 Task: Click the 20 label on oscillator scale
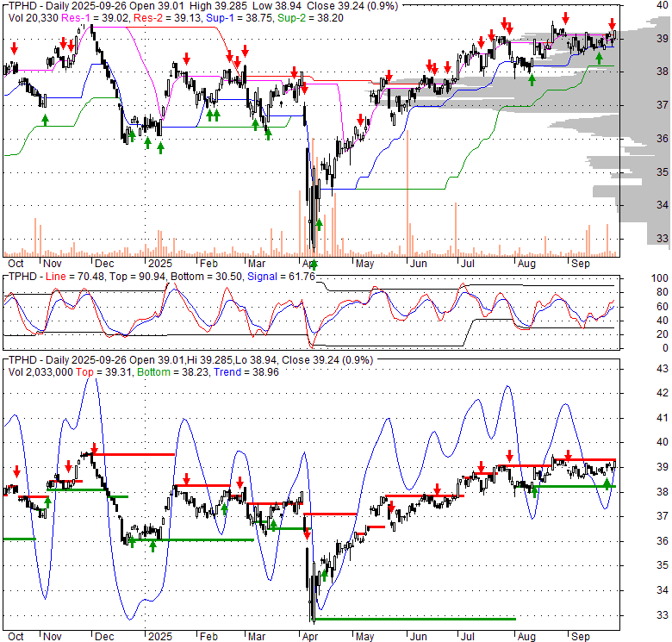tap(663, 333)
